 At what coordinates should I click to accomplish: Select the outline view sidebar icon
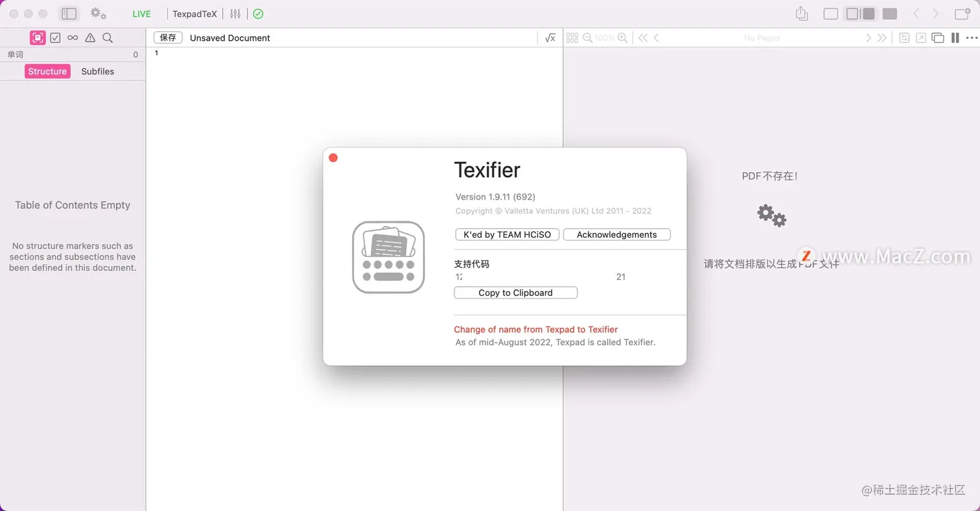click(x=38, y=38)
